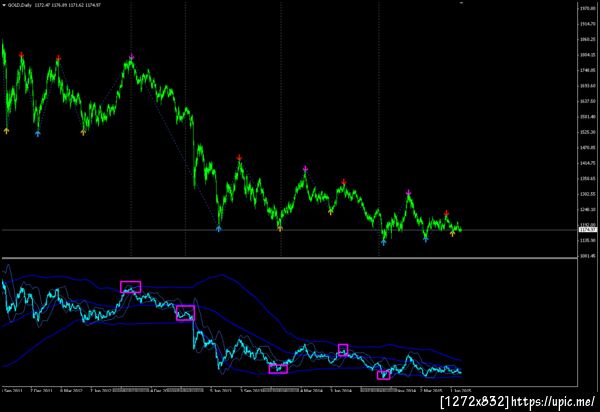Select the last red arrow near chart's end
This screenshot has height=412, width=600.
447,213
